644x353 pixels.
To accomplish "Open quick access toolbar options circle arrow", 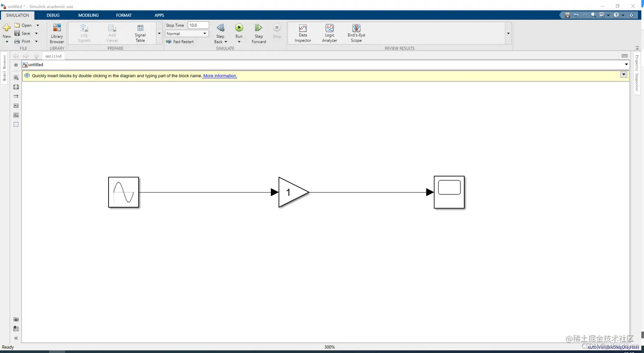I will point(631,15).
